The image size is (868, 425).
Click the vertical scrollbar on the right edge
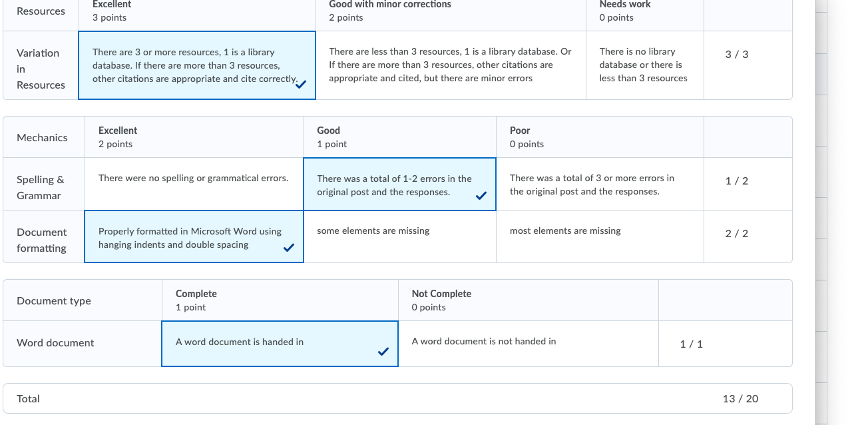[x=821, y=212]
